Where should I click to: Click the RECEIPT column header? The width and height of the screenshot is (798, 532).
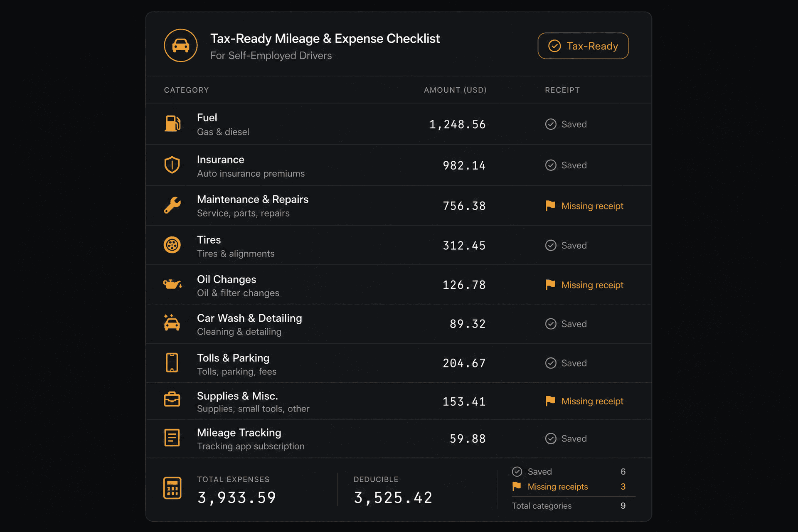562,90
